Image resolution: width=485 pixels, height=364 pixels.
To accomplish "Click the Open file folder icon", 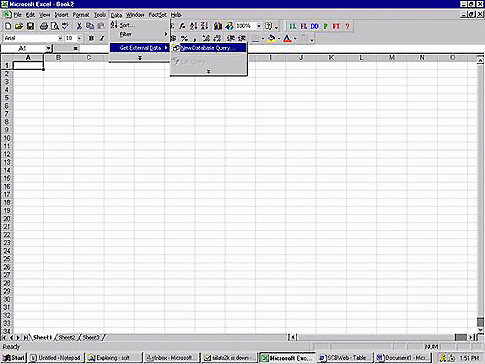I will (x=19, y=26).
